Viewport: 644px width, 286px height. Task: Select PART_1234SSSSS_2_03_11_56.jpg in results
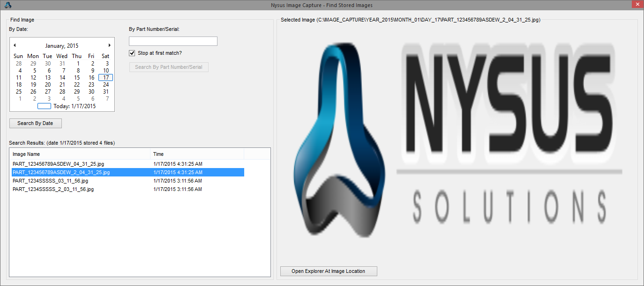click(53, 189)
